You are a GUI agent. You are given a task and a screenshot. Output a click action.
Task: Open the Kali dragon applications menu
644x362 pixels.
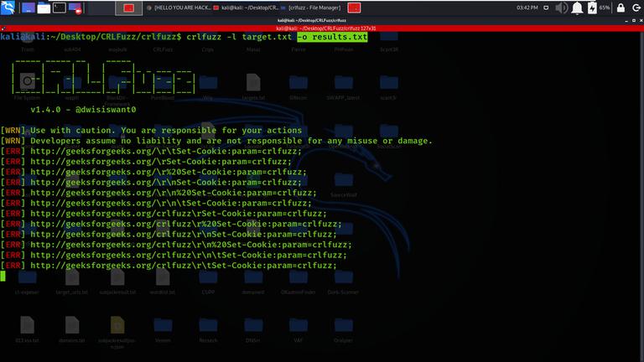point(8,8)
